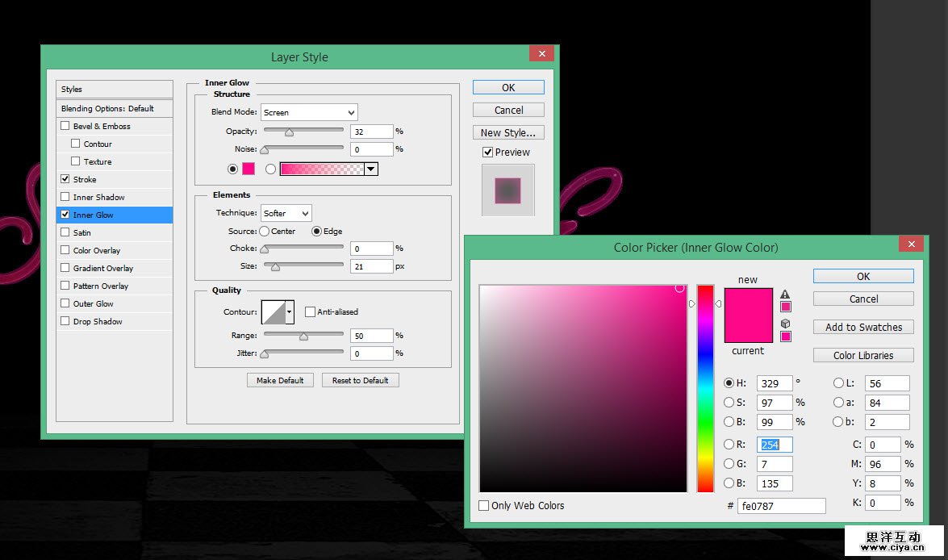Click the out-of-gamut warning triangle icon
Screen dimensions: 948x560
pyautogui.click(x=785, y=295)
